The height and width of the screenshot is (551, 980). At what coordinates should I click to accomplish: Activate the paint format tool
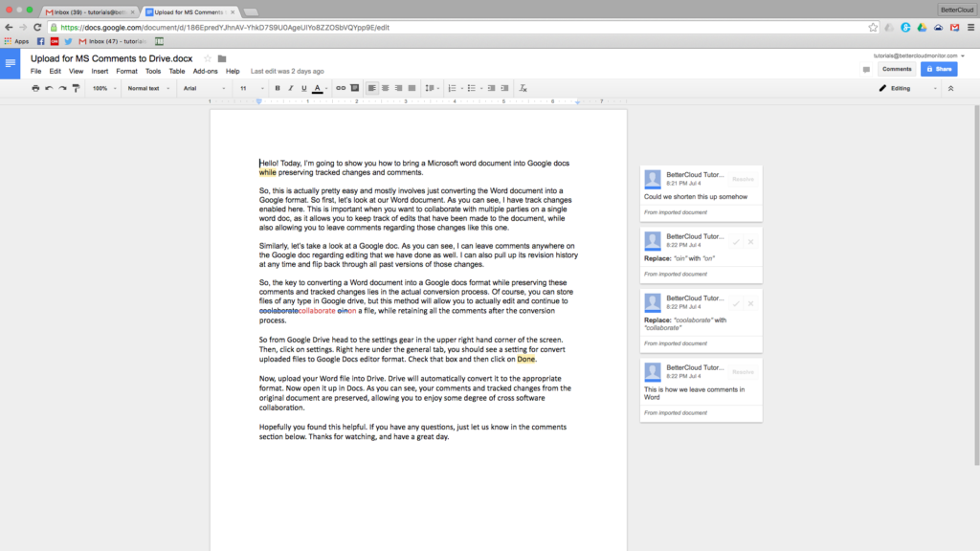tap(77, 88)
